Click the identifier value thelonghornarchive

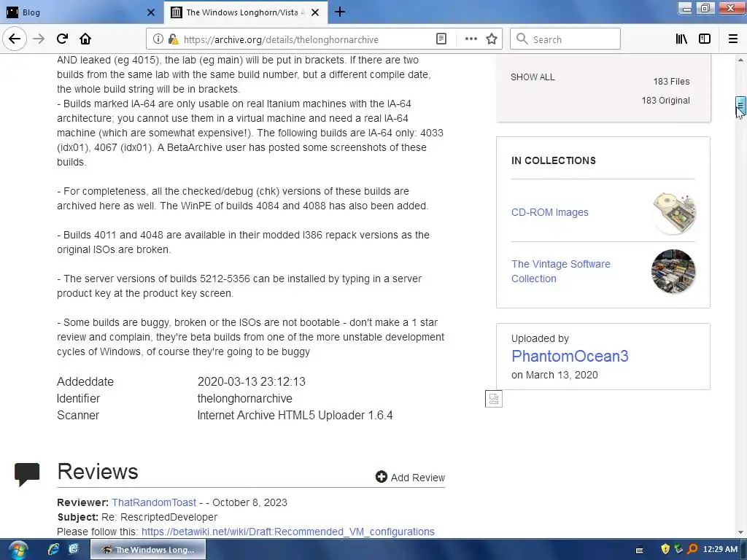point(245,399)
